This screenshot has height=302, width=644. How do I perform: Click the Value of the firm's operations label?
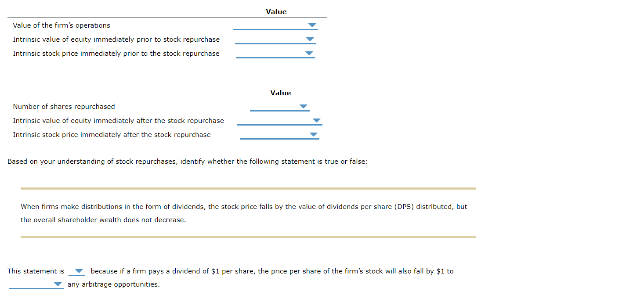click(x=61, y=25)
